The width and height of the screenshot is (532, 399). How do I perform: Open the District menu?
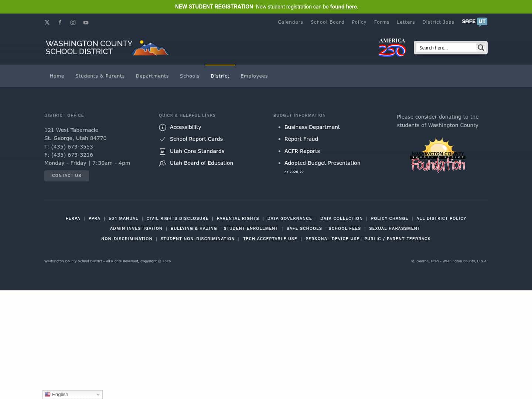coord(220,76)
